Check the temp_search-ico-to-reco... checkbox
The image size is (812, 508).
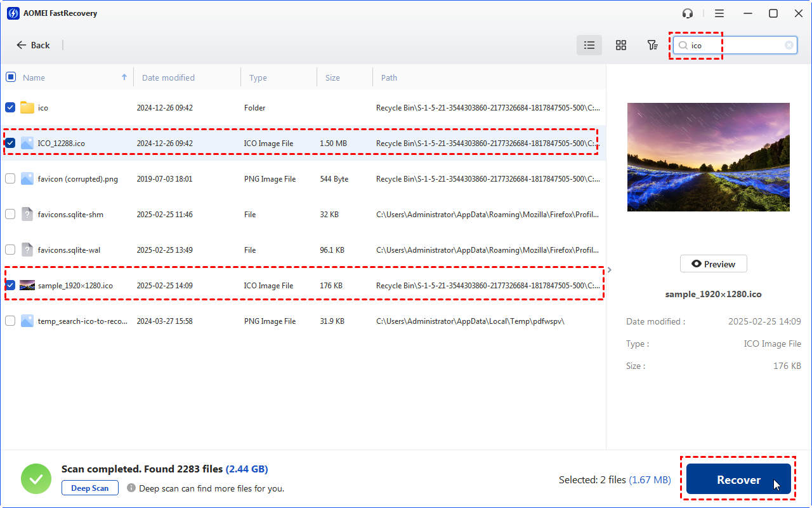click(x=10, y=321)
